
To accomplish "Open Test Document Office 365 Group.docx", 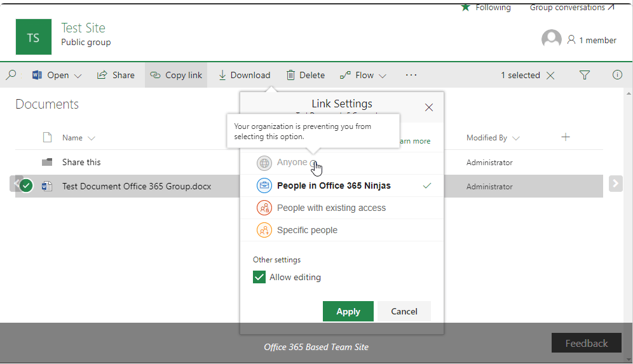I will point(137,186).
